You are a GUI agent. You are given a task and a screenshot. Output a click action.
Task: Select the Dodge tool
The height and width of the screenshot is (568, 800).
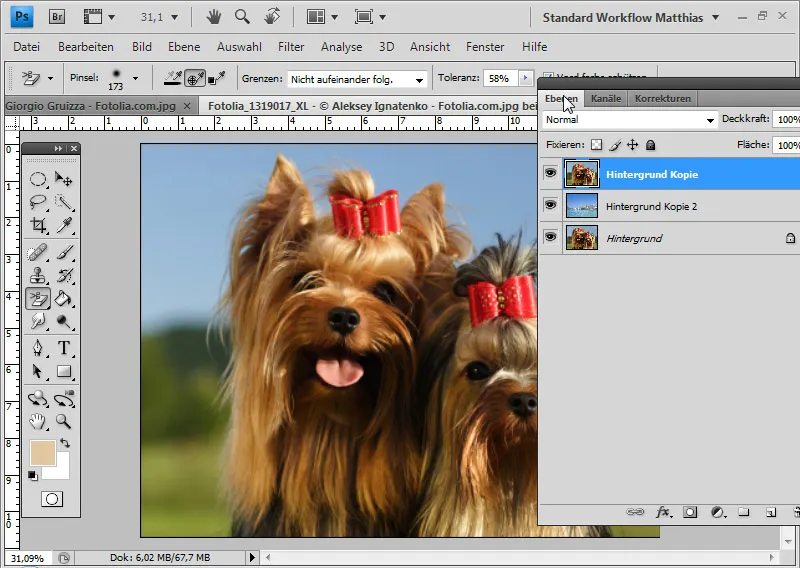click(64, 321)
